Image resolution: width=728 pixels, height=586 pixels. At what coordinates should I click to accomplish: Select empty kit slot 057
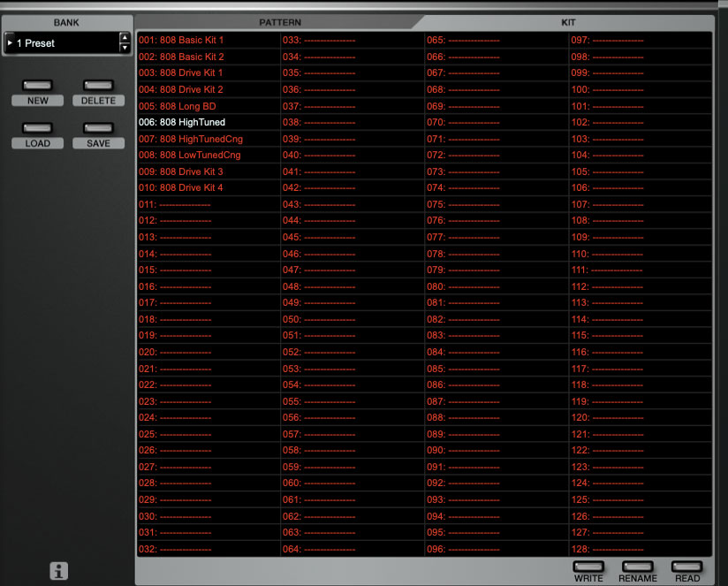[353, 434]
